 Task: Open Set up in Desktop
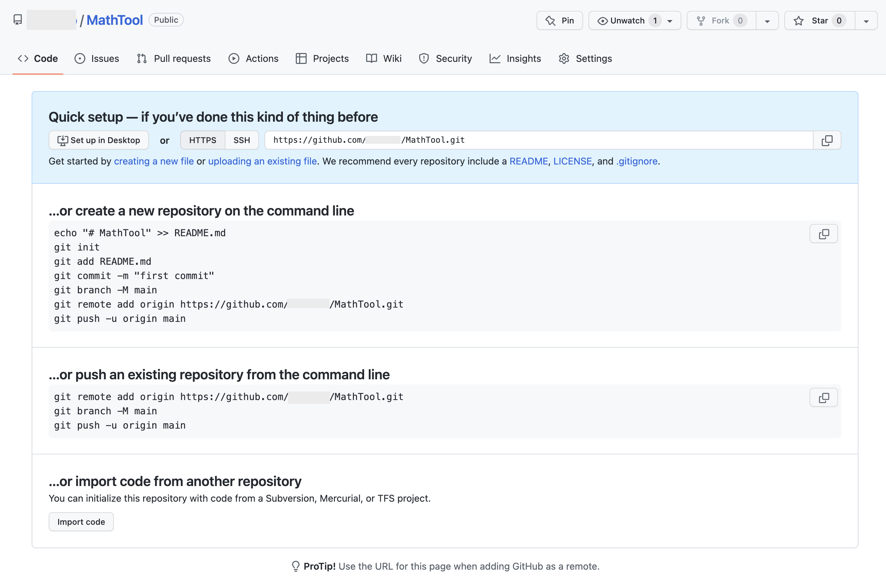pyautogui.click(x=99, y=140)
